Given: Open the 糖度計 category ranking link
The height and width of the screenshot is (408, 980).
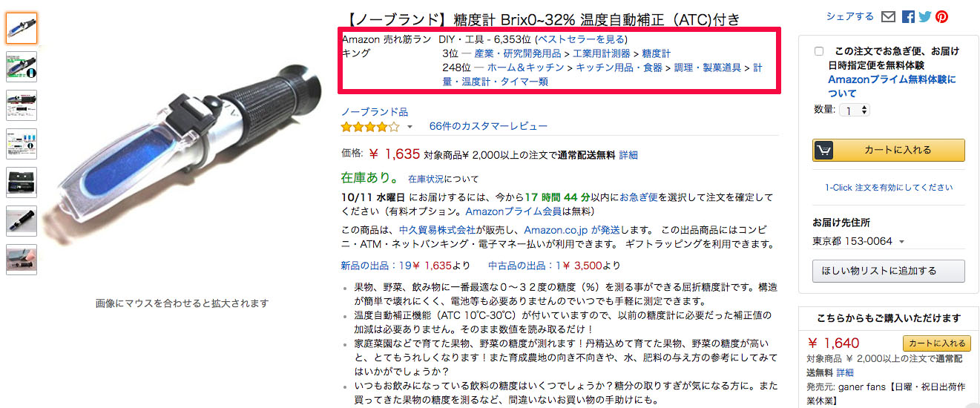Looking at the screenshot, I should 656,53.
